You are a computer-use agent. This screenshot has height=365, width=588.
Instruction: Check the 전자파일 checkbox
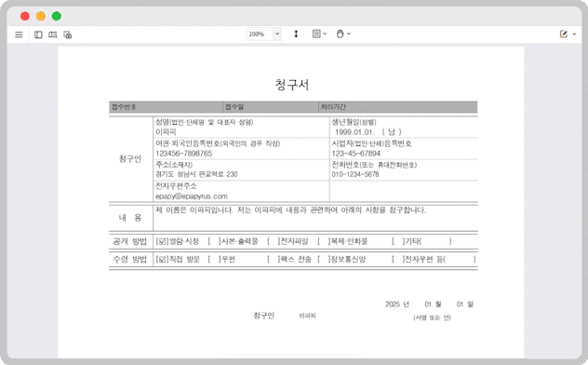click(x=274, y=241)
